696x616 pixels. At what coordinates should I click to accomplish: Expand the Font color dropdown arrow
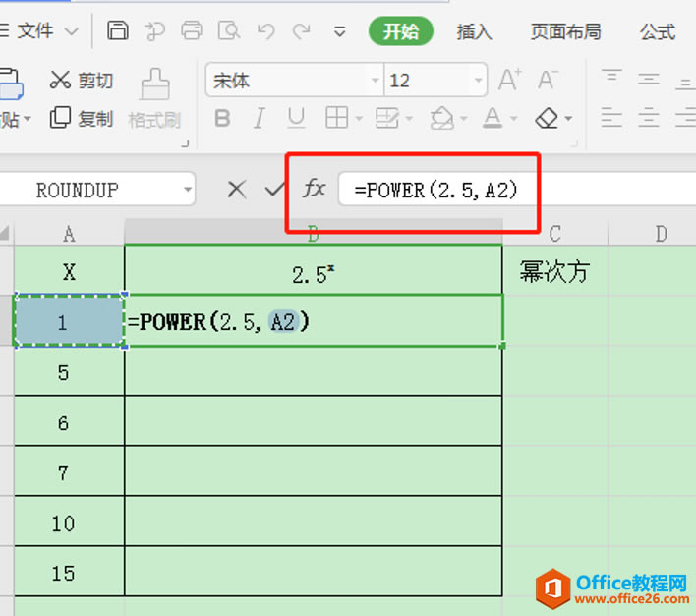coord(514,119)
